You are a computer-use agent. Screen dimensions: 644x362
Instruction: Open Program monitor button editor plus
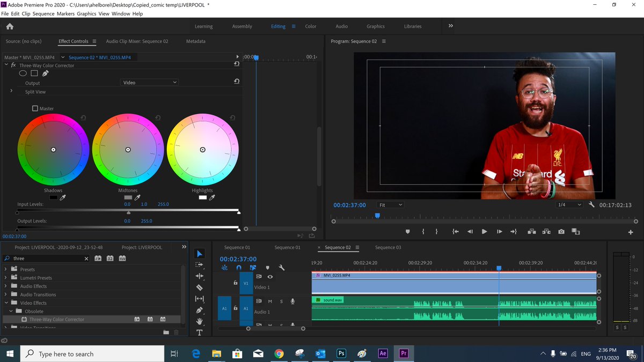(631, 232)
